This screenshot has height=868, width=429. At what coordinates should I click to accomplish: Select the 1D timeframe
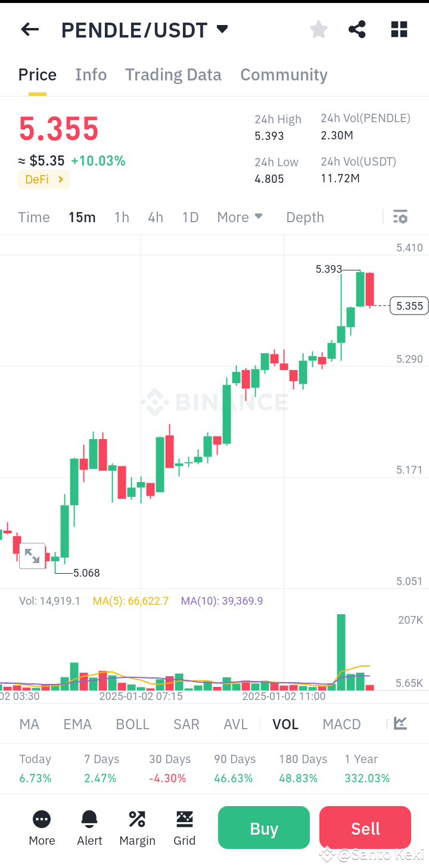[x=190, y=217]
